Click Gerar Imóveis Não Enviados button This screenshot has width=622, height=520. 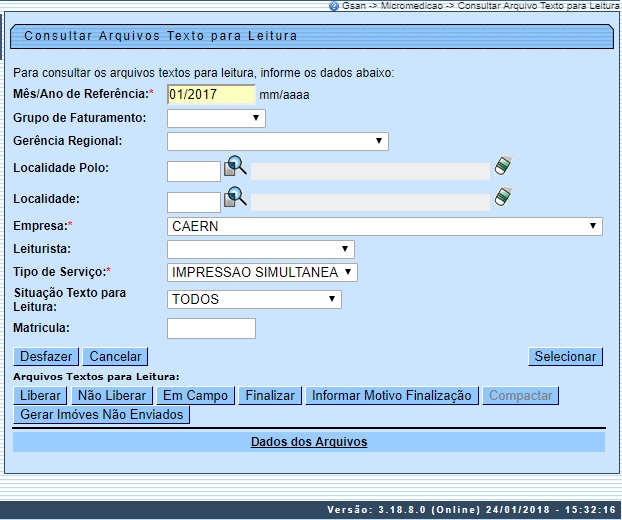point(101,414)
